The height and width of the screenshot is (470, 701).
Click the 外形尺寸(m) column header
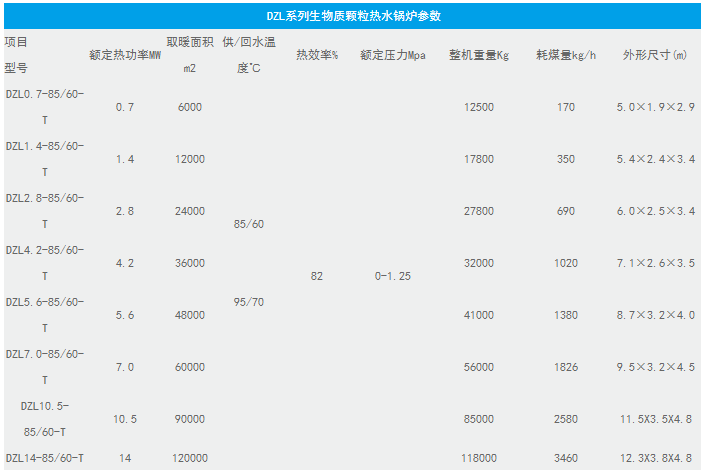coord(655,55)
